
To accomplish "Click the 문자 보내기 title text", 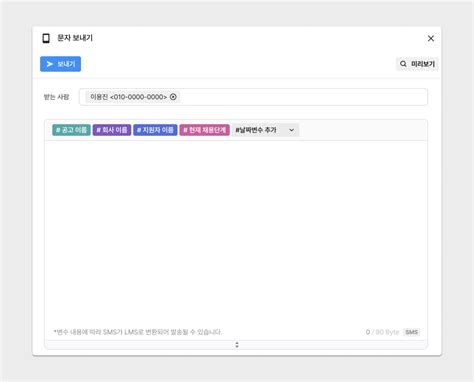I will (75, 38).
